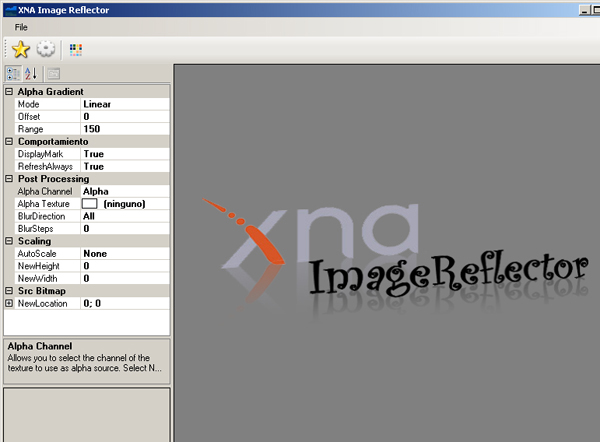The image size is (600, 442).
Task: Open the File menu
Action: 21,27
